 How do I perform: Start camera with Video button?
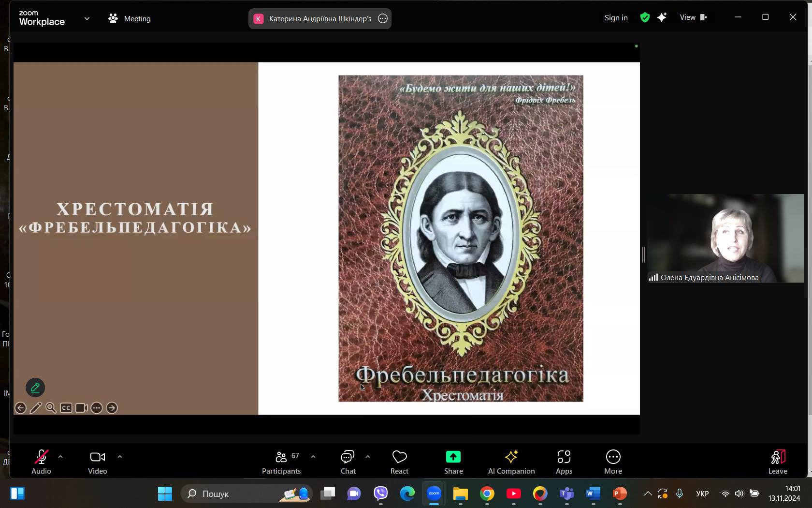pos(98,462)
